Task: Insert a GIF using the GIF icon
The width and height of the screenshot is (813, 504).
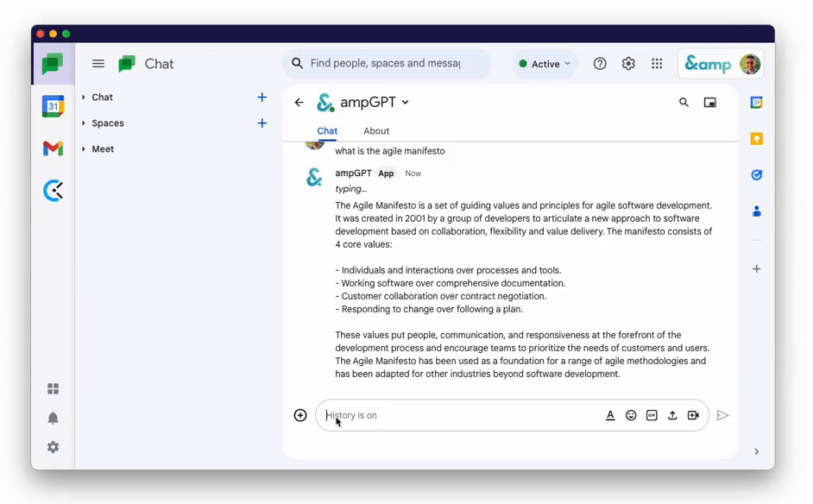Action: click(652, 415)
